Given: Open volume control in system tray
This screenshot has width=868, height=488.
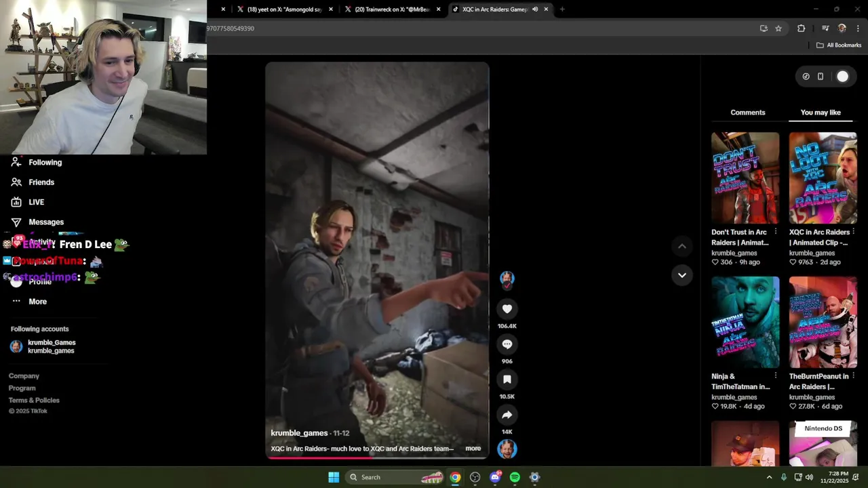Looking at the screenshot, I should click(809, 477).
